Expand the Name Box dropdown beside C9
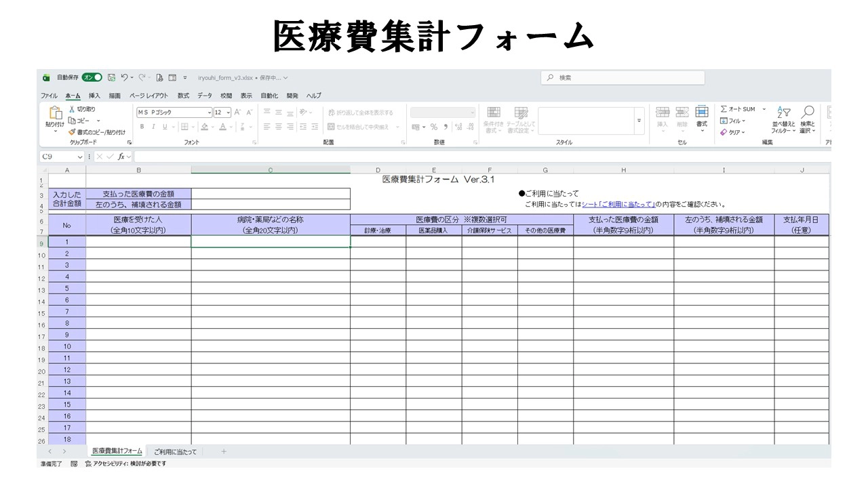 pos(80,157)
